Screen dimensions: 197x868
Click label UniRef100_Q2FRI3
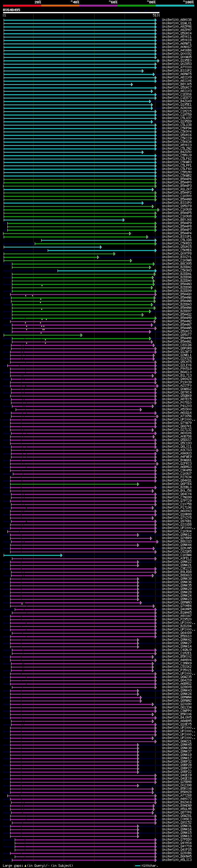click(x=177, y=463)
